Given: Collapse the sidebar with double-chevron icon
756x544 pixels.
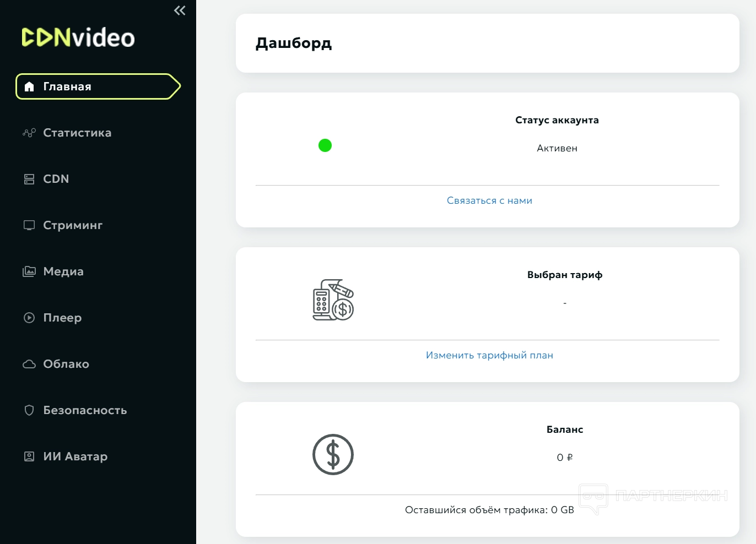Looking at the screenshot, I should pos(180,10).
